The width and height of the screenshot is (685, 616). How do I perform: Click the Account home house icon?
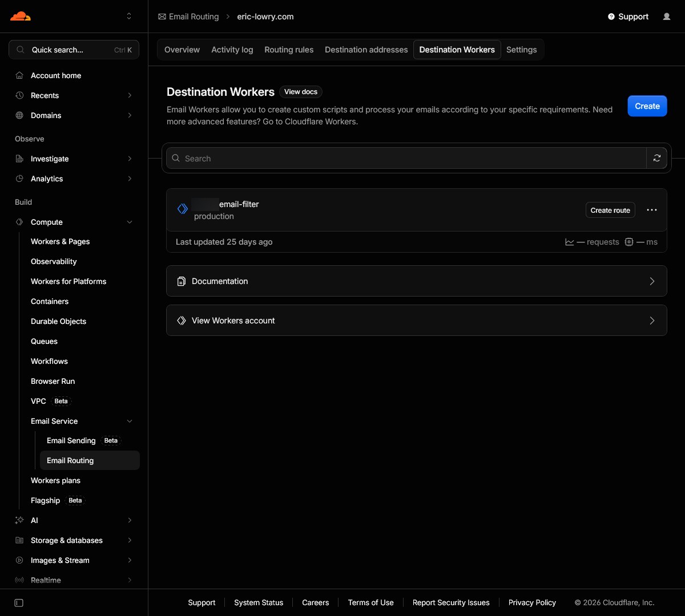19,75
